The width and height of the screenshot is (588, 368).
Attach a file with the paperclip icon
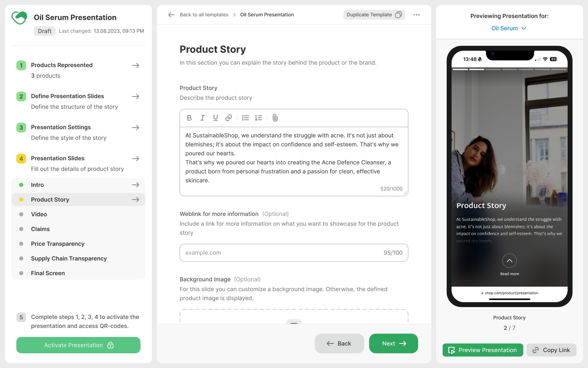point(275,118)
